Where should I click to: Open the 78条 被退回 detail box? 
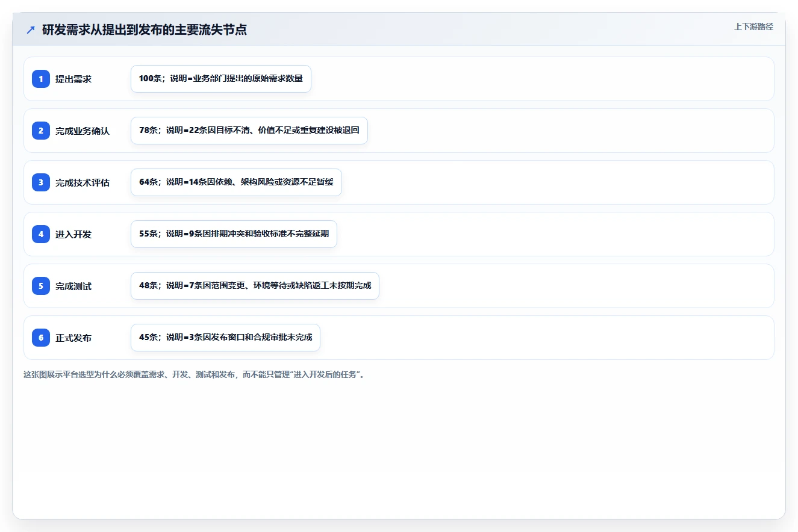pos(249,131)
